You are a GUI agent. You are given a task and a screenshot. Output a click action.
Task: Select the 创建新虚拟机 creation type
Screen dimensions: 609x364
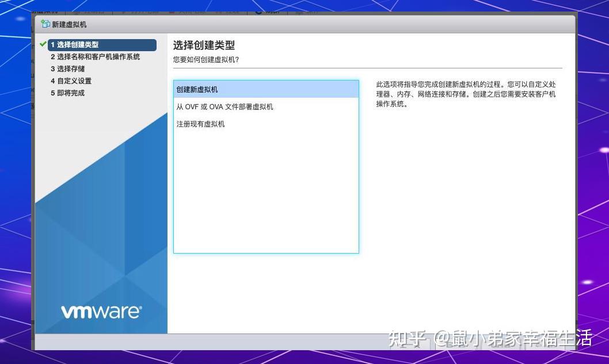pyautogui.click(x=196, y=89)
